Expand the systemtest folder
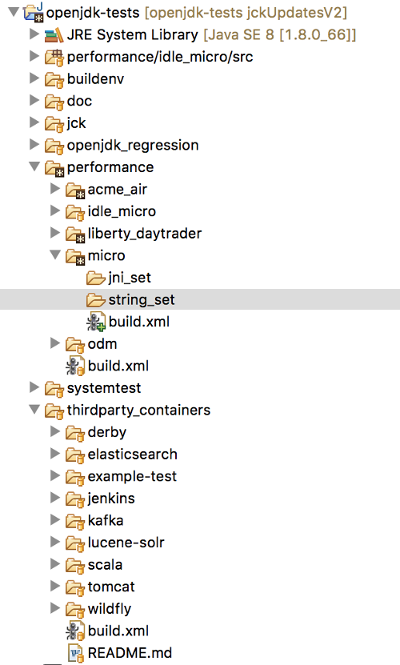 click(34, 387)
